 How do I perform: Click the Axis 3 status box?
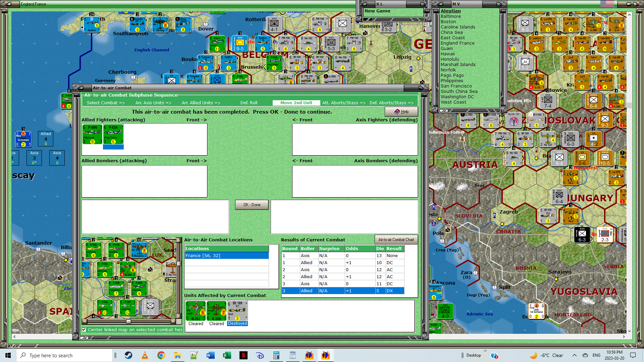click(34, 158)
